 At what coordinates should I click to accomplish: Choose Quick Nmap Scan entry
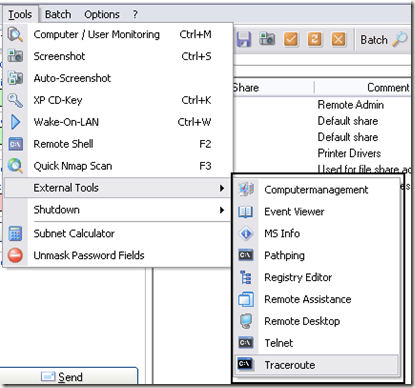[x=118, y=166]
